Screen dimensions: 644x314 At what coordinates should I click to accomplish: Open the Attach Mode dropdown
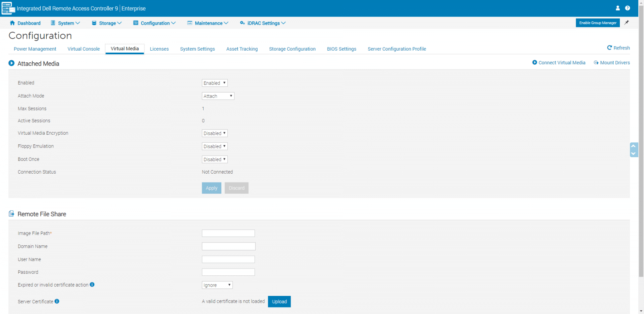[x=218, y=96]
